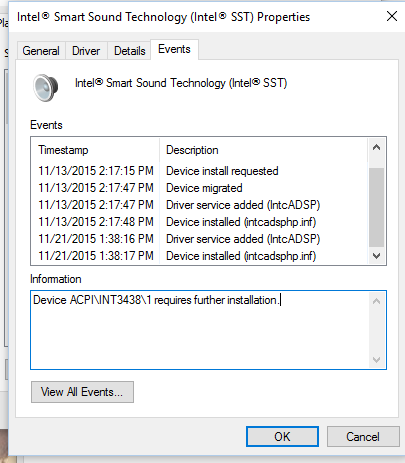Click the Information box scroll down arrow
This screenshot has height=463, width=405.
coord(377,360)
